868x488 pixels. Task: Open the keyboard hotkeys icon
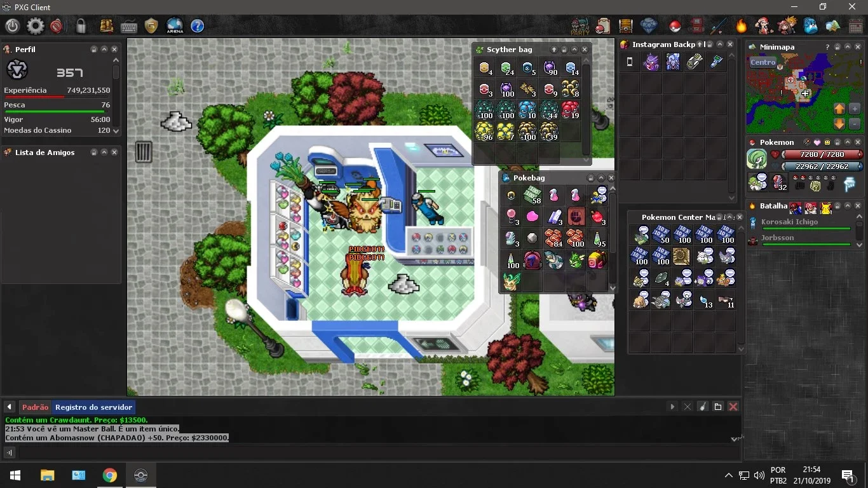(x=129, y=27)
